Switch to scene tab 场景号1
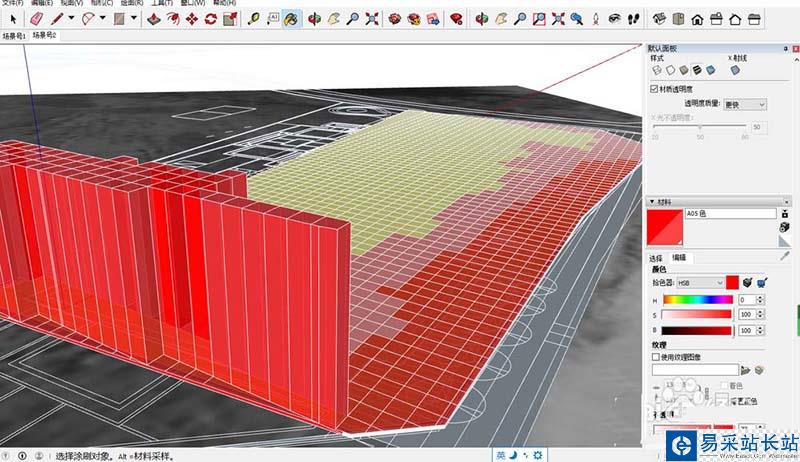The height and width of the screenshot is (462, 800). pos(14,36)
